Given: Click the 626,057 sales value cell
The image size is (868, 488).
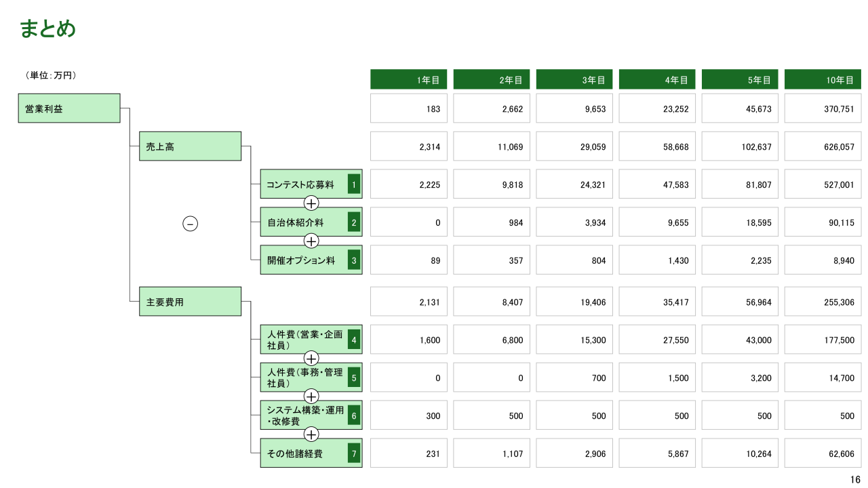Looking at the screenshot, I should click(x=823, y=146).
